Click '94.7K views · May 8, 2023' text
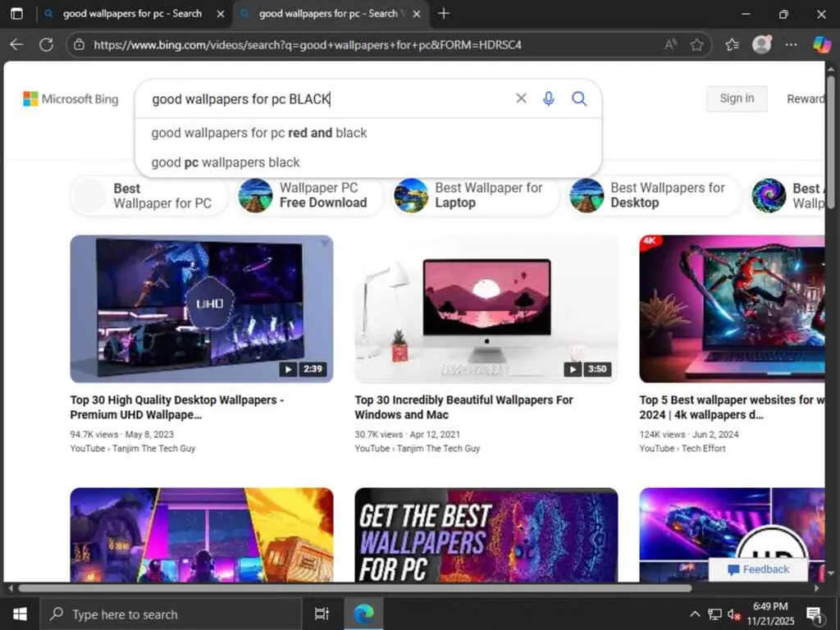Viewport: 840px width, 630px height. click(x=121, y=435)
